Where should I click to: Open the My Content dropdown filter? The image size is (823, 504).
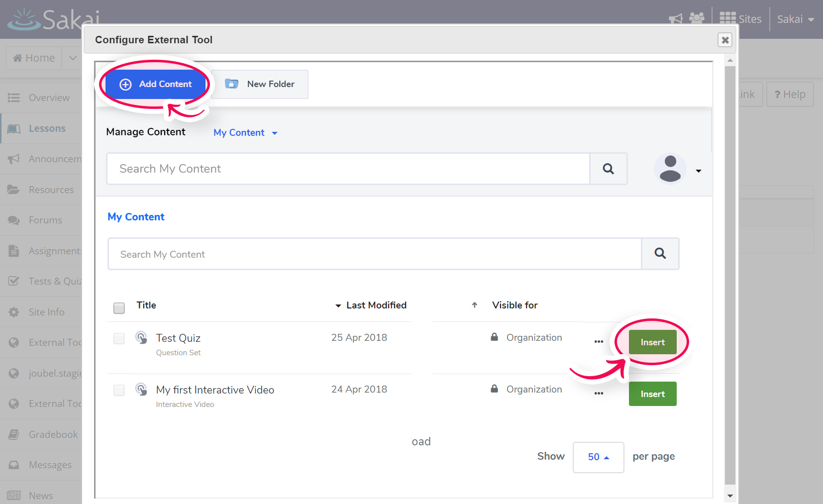[x=245, y=133]
